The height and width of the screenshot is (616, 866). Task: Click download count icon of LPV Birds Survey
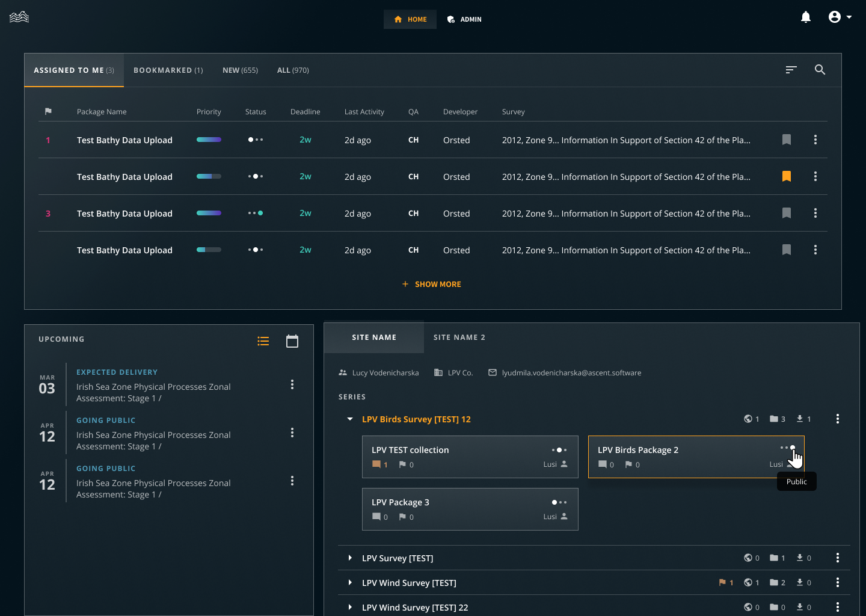coord(800,419)
